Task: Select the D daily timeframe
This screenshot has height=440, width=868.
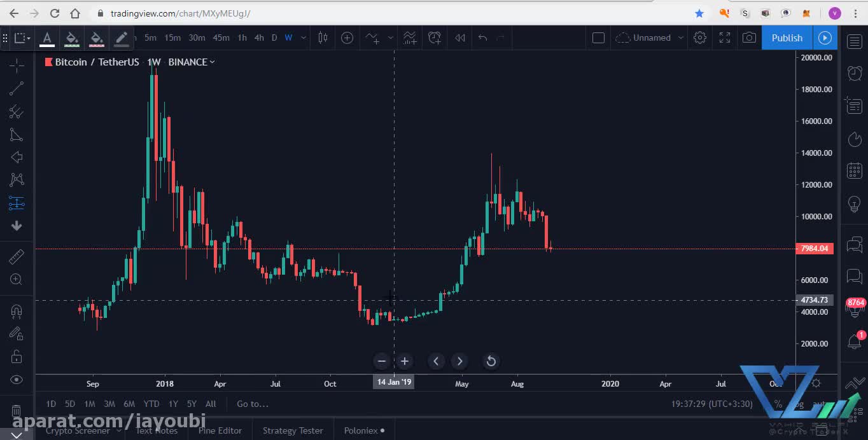Action: click(274, 38)
